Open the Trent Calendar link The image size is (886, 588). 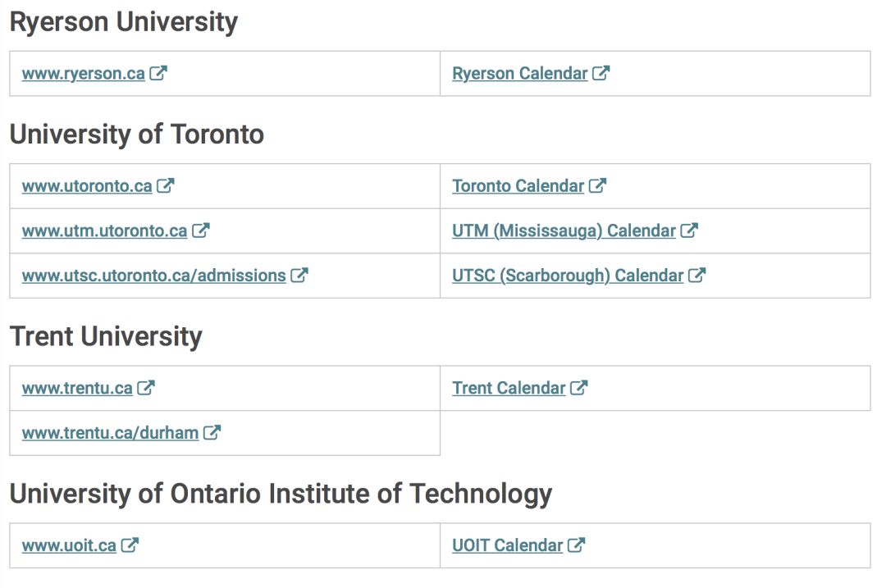click(x=509, y=388)
